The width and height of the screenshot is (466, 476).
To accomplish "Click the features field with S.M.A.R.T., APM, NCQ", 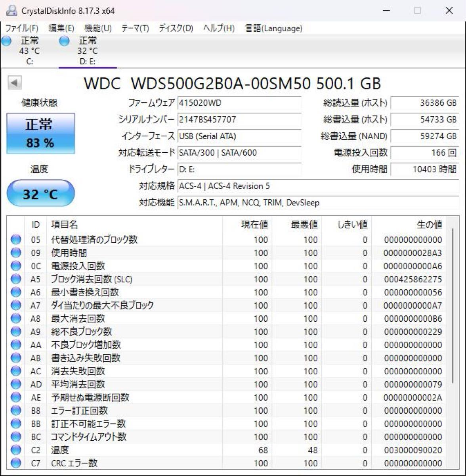I will (318, 203).
